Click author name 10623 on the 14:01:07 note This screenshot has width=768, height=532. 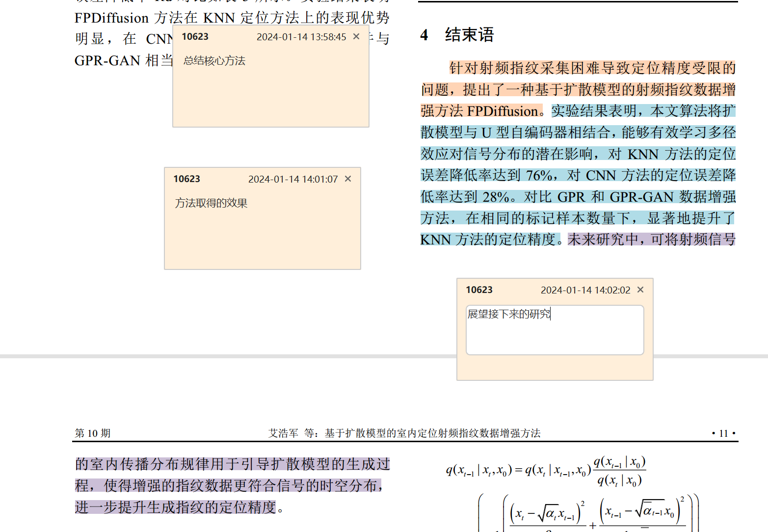click(186, 179)
